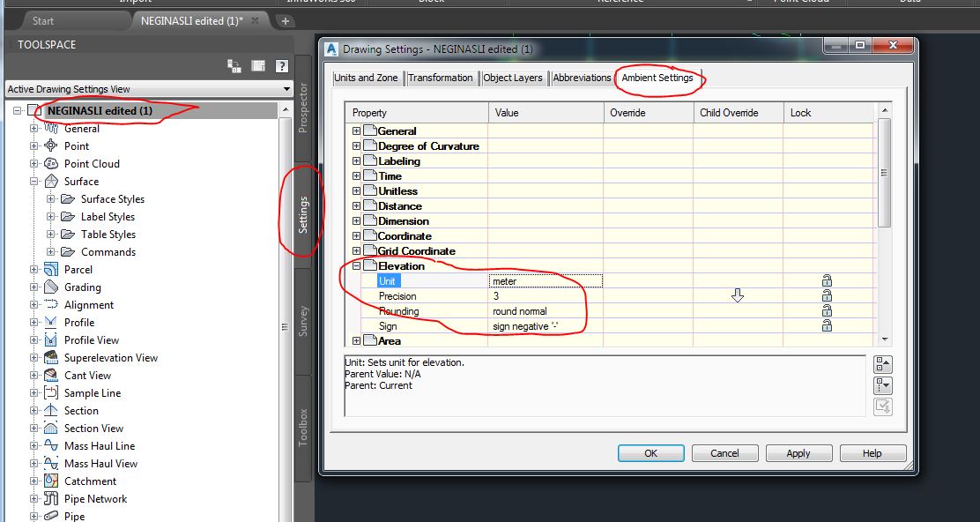The width and height of the screenshot is (980, 522).
Task: Switch to Units and Zone tab
Action: tap(366, 78)
